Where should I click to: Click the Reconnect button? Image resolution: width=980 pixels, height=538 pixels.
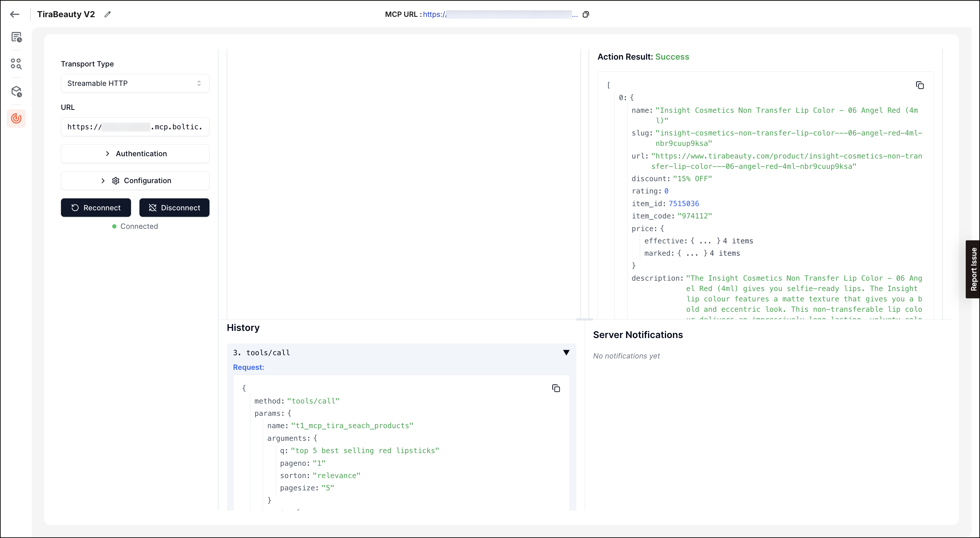(96, 208)
